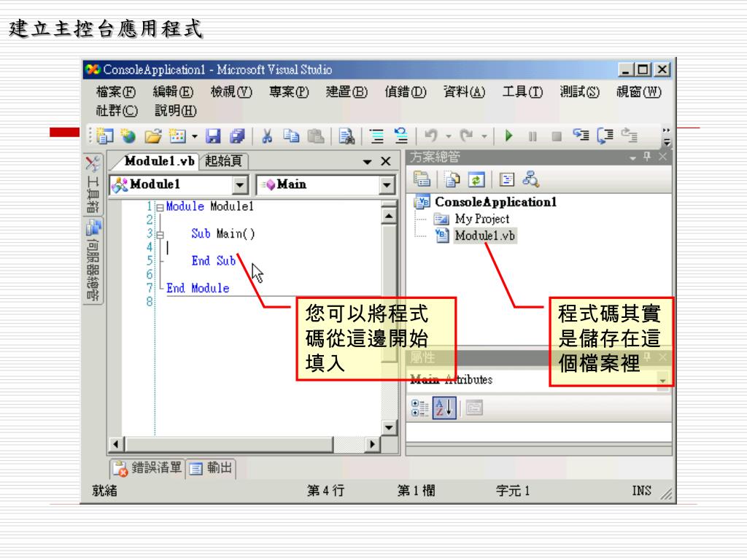Switch to the 起始頁 tab
Viewport: 747px width, 560px height.
coord(224,161)
